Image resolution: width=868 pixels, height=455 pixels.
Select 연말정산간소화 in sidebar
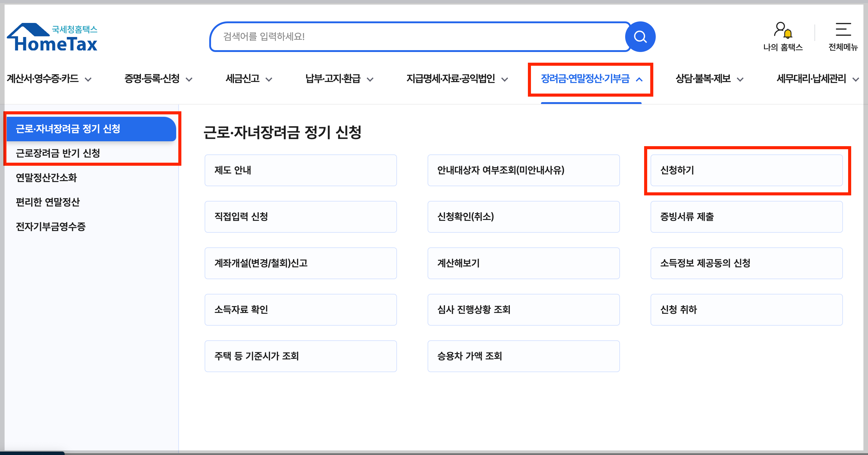pos(46,177)
